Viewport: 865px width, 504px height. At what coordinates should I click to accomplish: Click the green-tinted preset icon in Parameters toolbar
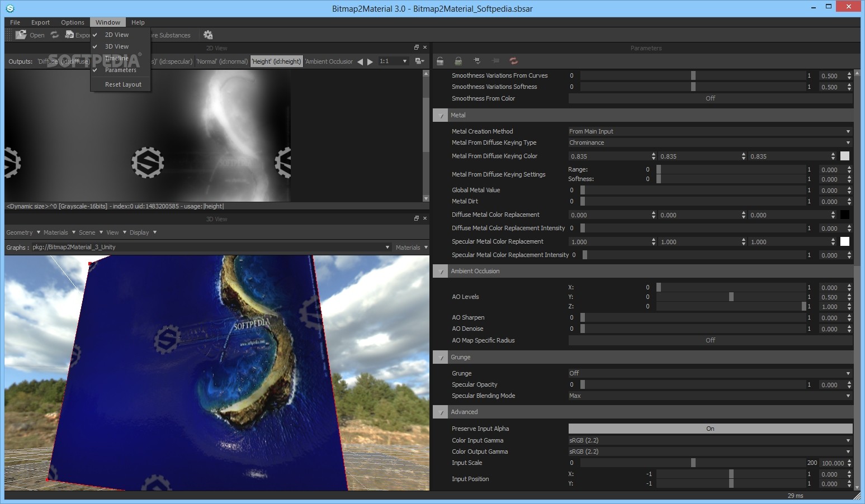[x=459, y=61]
